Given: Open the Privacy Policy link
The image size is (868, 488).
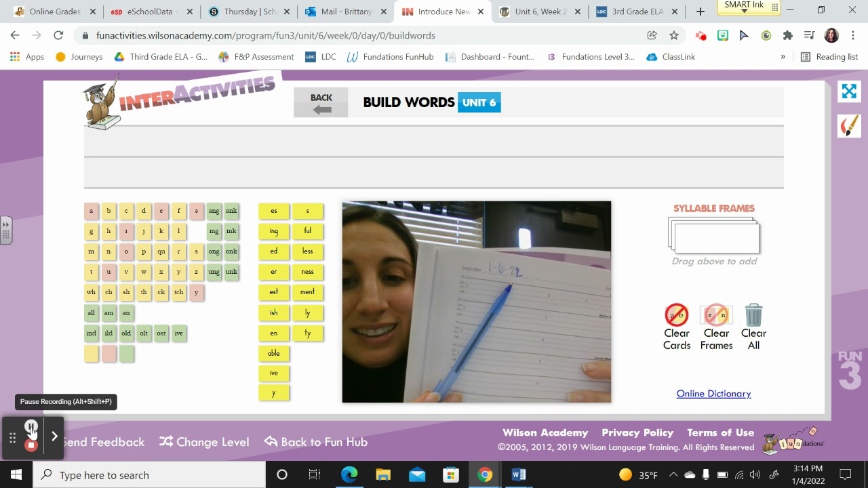Looking at the screenshot, I should 637,432.
